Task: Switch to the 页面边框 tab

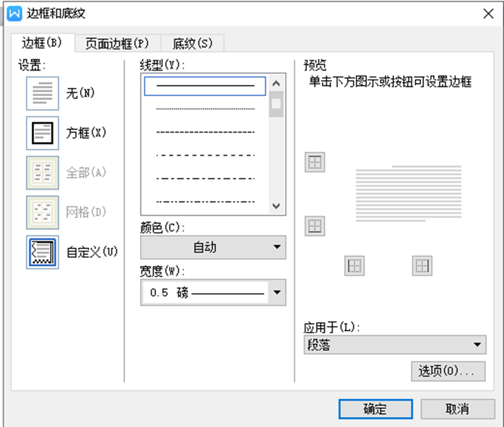Action: [x=117, y=43]
